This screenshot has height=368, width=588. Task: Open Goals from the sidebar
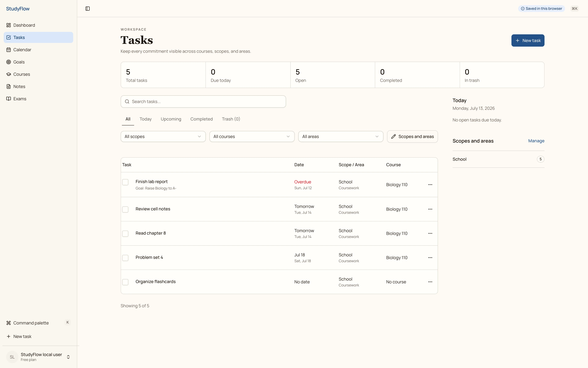click(x=38, y=62)
